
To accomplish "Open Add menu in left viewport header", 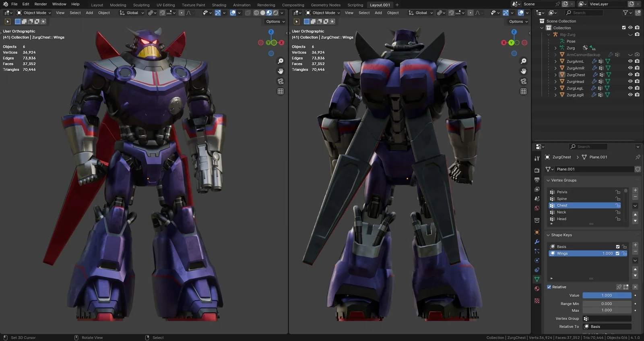I will pos(89,13).
